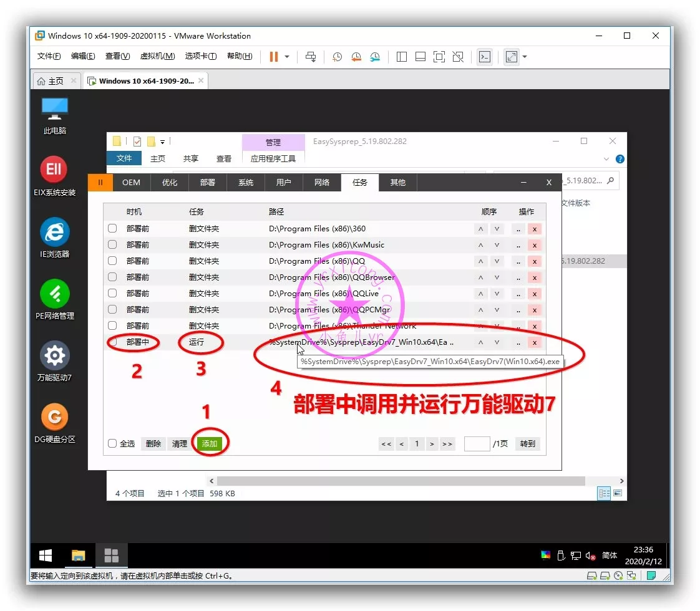Open the 万能驱动7 desktop icon
This screenshot has height=611, width=700.
click(x=55, y=355)
